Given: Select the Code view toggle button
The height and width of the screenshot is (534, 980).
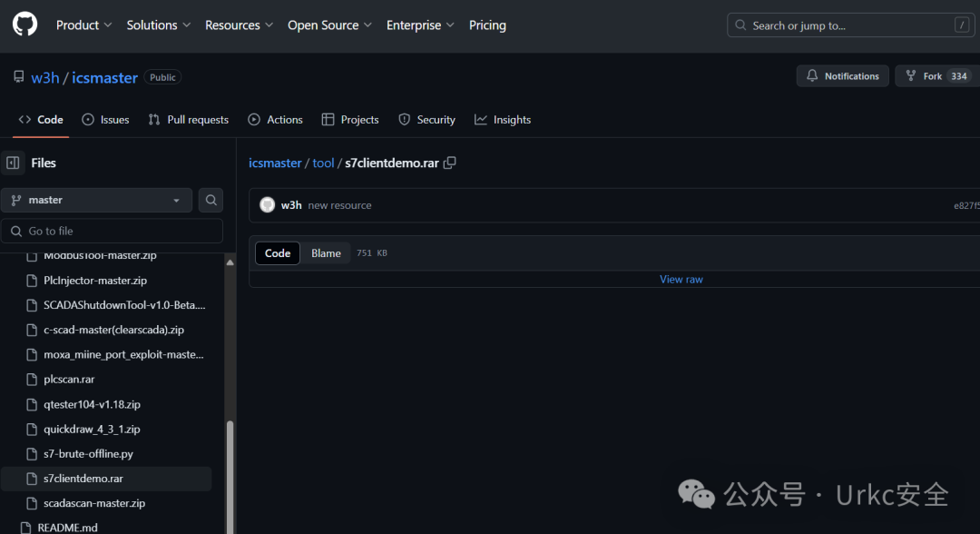Looking at the screenshot, I should (x=278, y=253).
